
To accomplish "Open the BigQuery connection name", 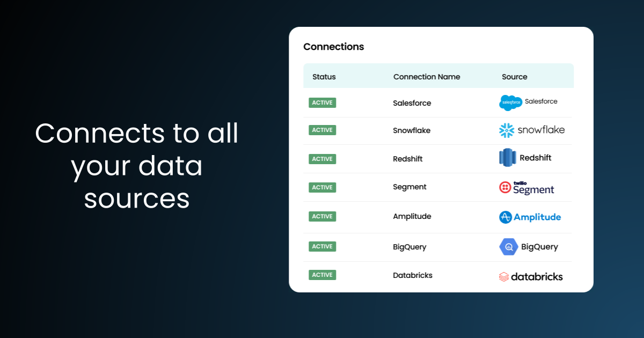I will pos(409,247).
